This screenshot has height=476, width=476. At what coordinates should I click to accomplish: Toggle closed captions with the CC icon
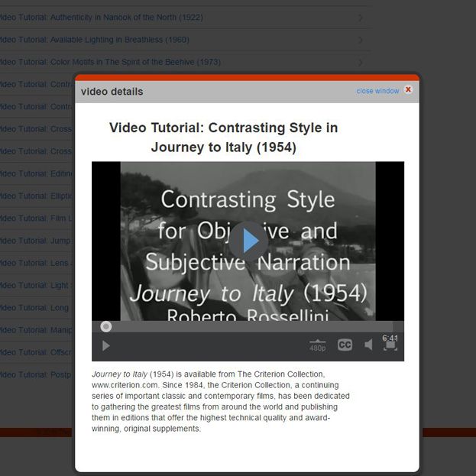[x=345, y=345]
